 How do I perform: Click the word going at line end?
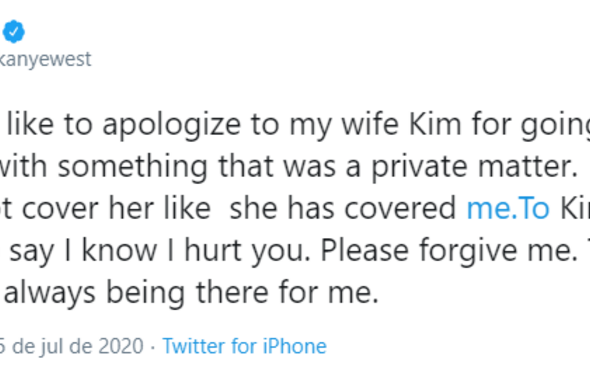coord(555,126)
